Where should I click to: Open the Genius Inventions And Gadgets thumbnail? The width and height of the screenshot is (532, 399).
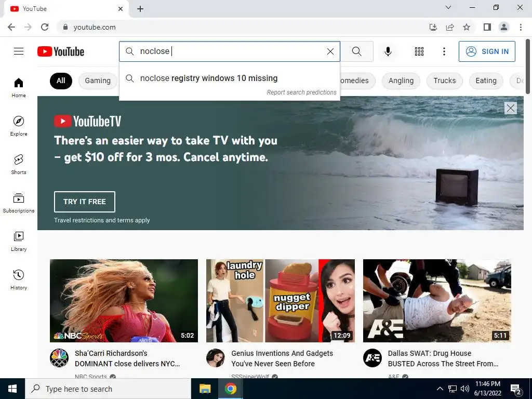[x=281, y=301]
